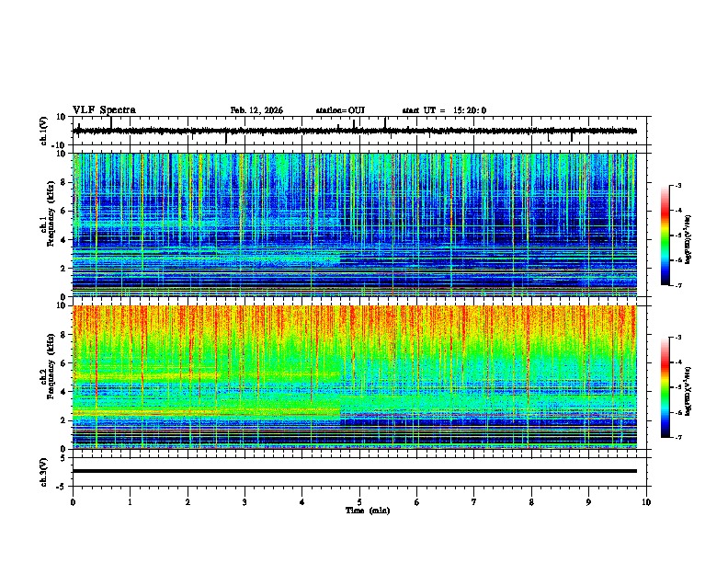
Task: Click the time axis tick label "8"
Action: tap(531, 502)
